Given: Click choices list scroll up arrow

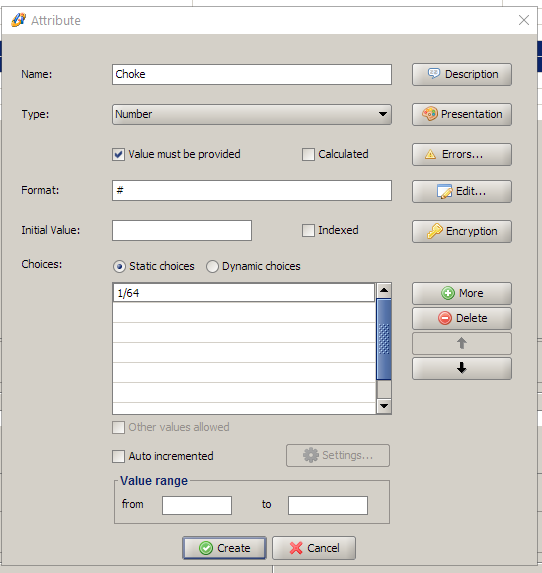Looking at the screenshot, I should point(384,291).
